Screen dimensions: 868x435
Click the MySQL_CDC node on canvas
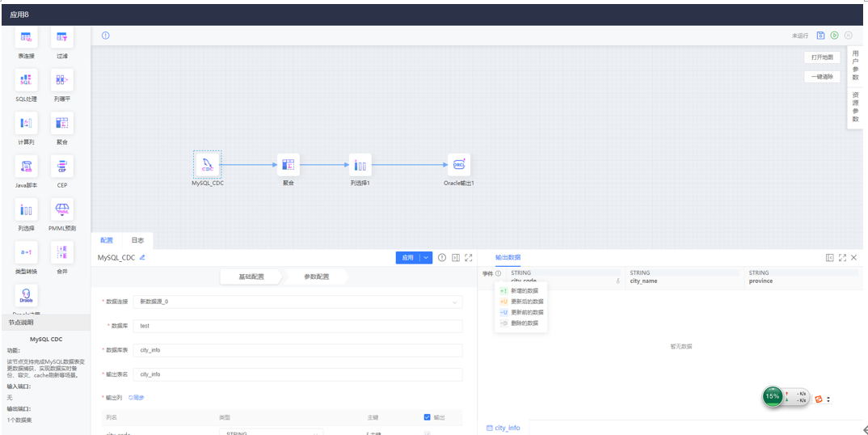coord(207,164)
